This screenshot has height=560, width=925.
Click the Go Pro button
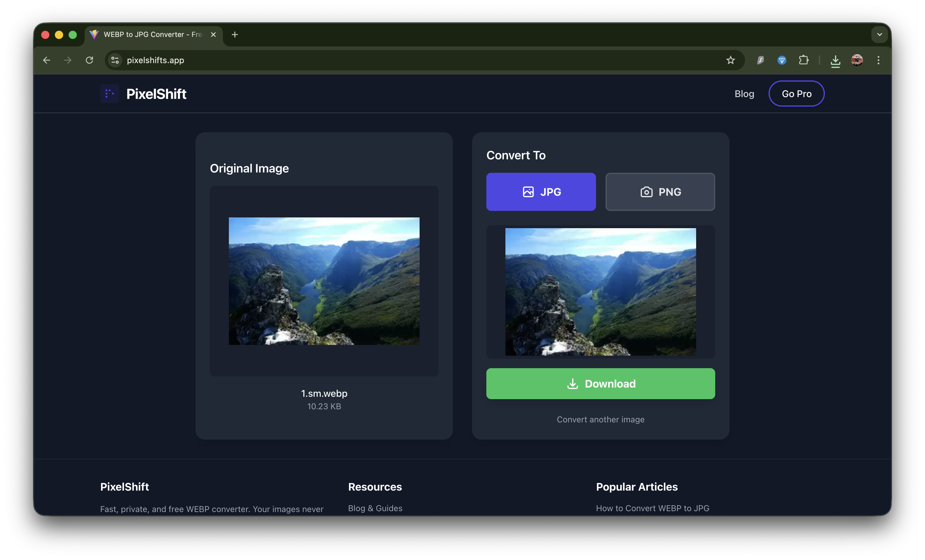pos(797,94)
